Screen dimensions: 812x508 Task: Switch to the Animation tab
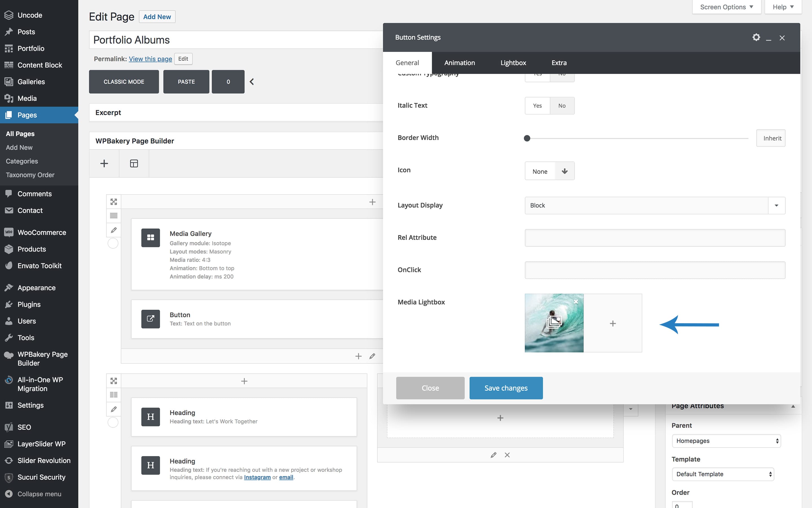pos(459,63)
